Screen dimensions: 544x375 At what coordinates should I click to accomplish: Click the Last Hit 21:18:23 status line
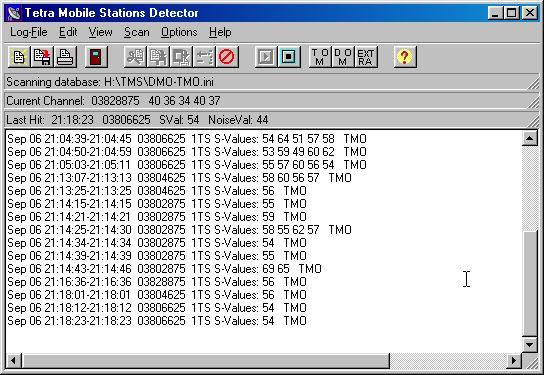coord(272,120)
